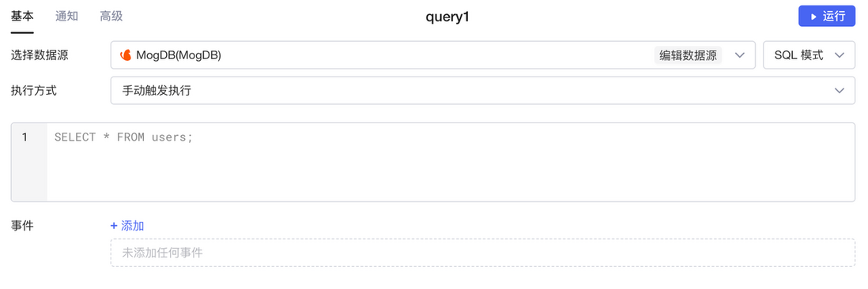This screenshot has height=289, width=868.
Task: Open the 手动触发执行 execution method dropdown
Action: 483,90
